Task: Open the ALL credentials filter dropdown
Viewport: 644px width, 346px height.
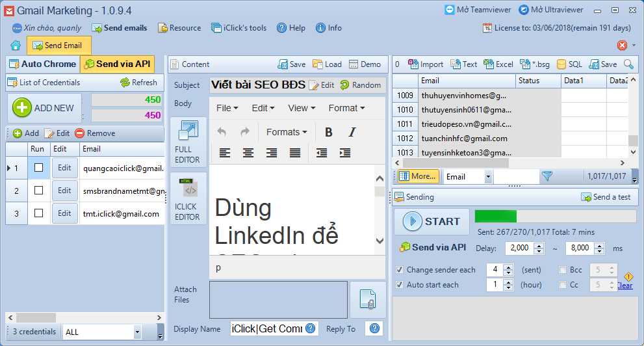Action: tap(138, 332)
